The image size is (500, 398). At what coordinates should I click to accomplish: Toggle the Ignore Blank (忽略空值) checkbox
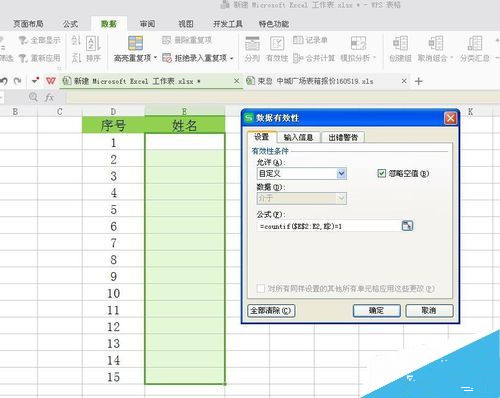382,173
